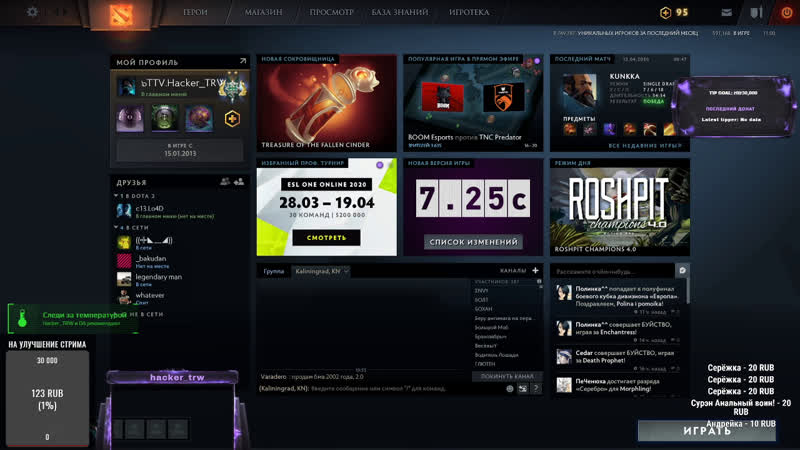Post status with the feed submit icon
Screen dimensions: 800x450
682,271
